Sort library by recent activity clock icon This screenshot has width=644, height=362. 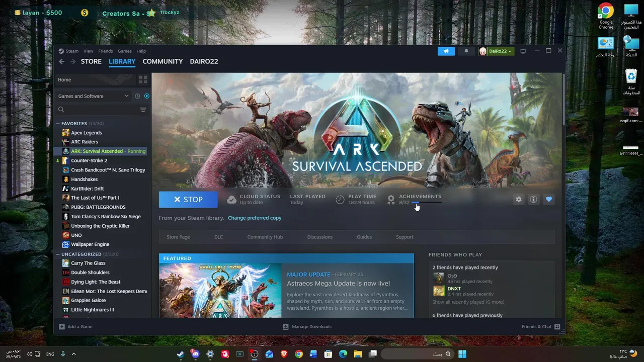[137, 96]
